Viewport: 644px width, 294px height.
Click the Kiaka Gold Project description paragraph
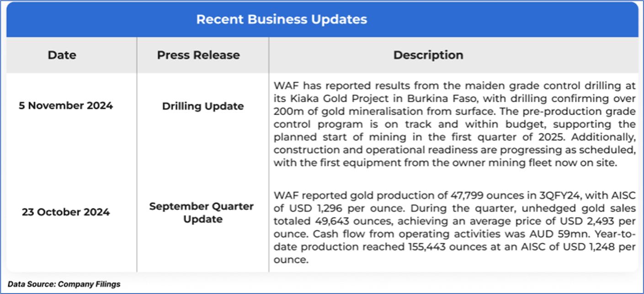click(454, 125)
